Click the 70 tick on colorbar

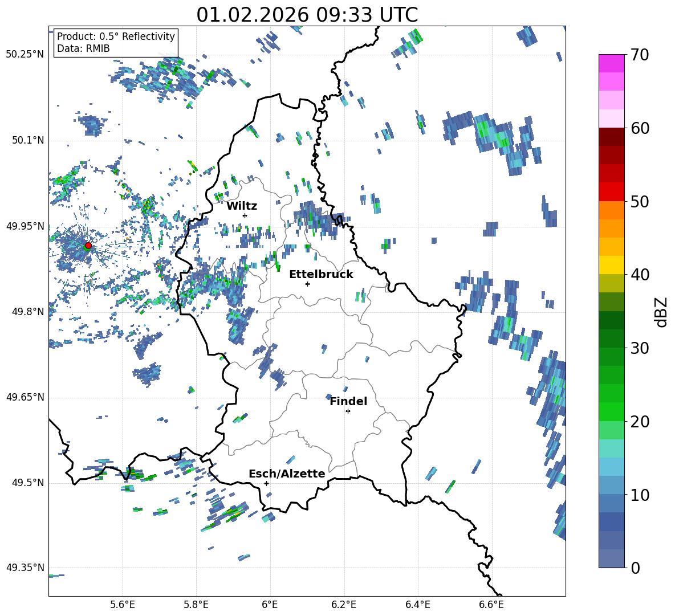tap(640, 55)
